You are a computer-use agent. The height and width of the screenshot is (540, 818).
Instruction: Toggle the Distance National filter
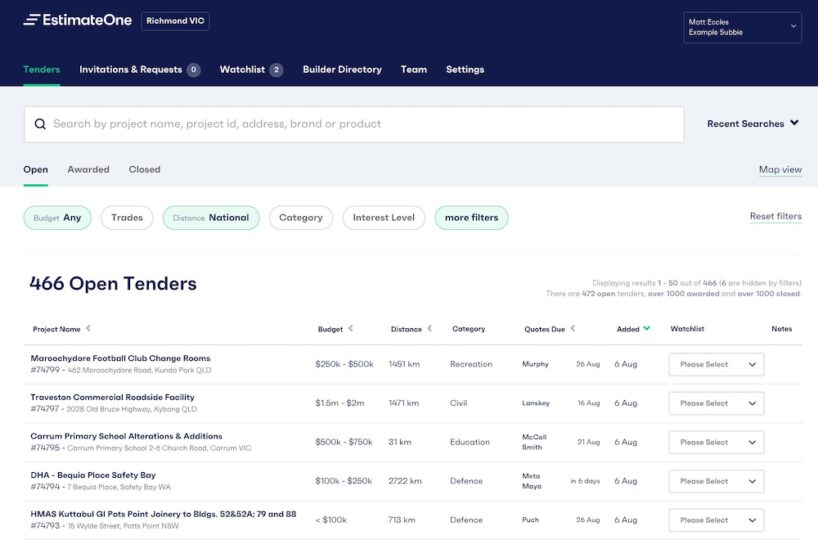[x=210, y=217]
